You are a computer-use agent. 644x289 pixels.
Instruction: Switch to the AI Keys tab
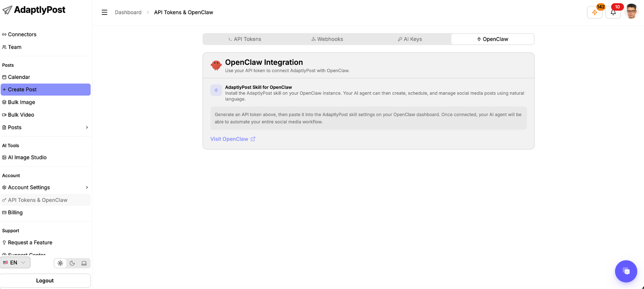click(x=410, y=39)
